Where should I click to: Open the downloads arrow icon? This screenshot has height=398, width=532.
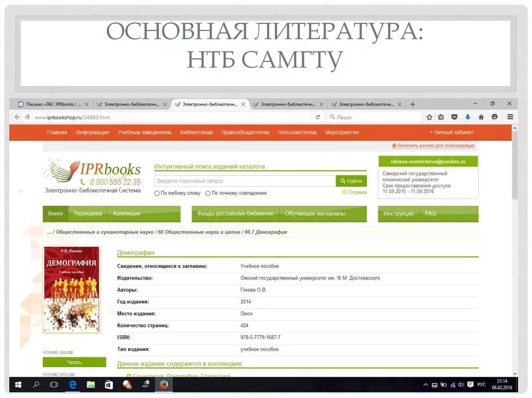[x=468, y=117]
